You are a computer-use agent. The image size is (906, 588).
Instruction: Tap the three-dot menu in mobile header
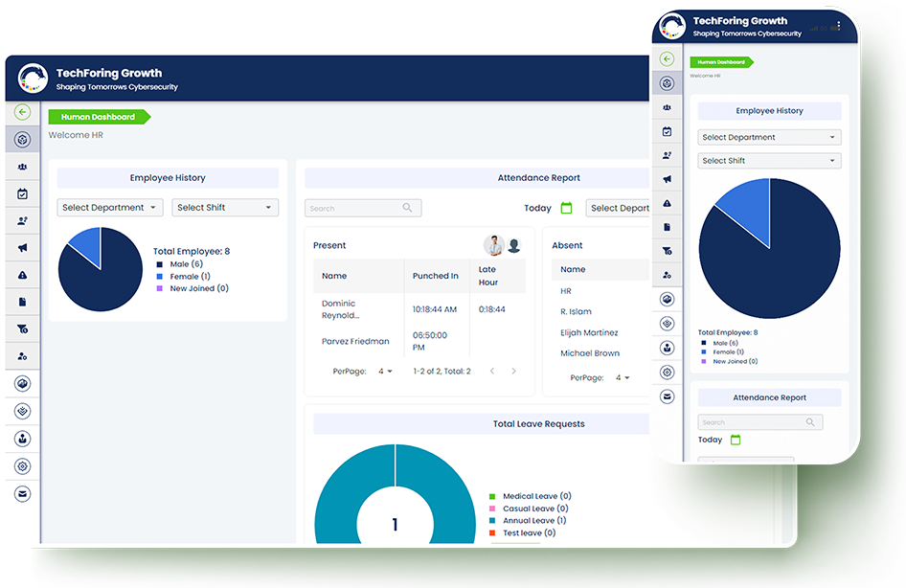click(839, 26)
